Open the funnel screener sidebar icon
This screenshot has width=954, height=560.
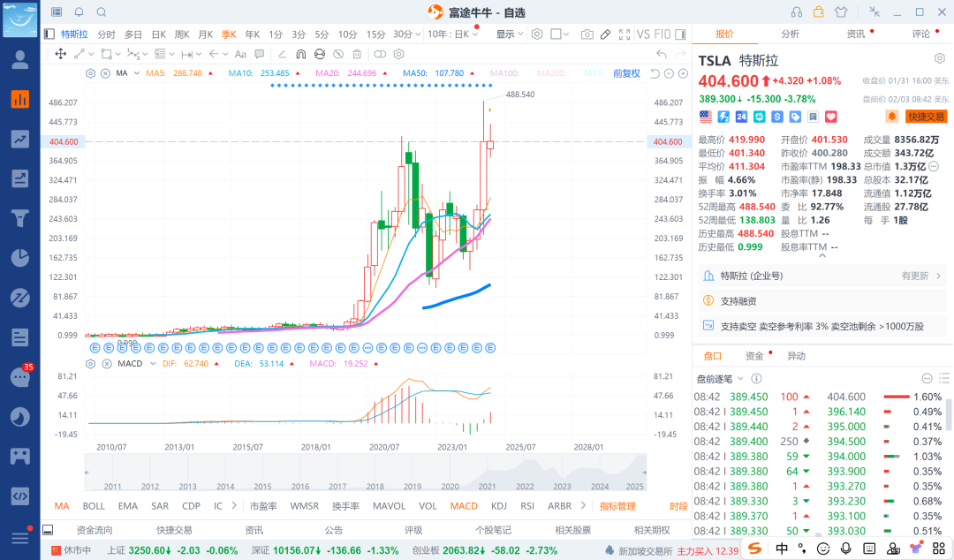click(20, 218)
